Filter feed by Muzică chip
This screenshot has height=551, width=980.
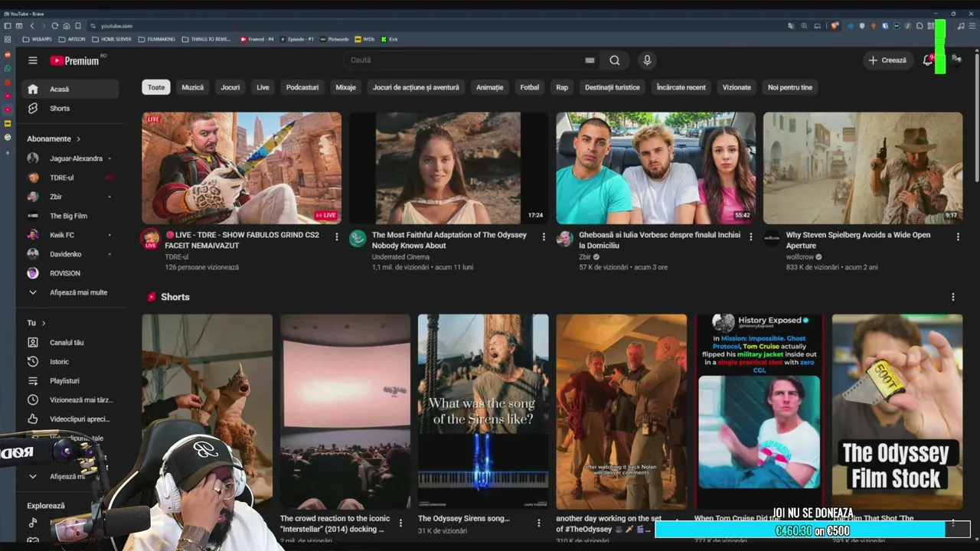tap(193, 87)
